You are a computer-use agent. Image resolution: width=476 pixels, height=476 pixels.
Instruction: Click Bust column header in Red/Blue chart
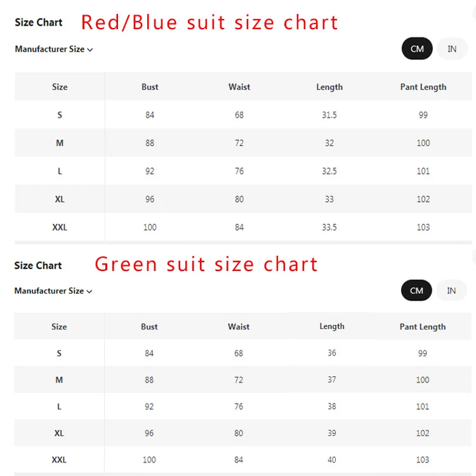pos(150,87)
